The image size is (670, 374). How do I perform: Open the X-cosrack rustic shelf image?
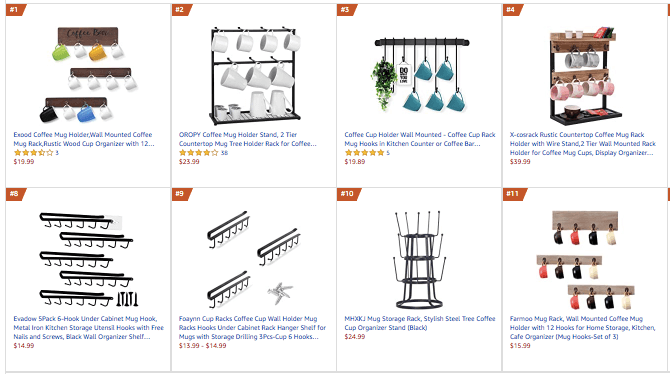point(583,76)
